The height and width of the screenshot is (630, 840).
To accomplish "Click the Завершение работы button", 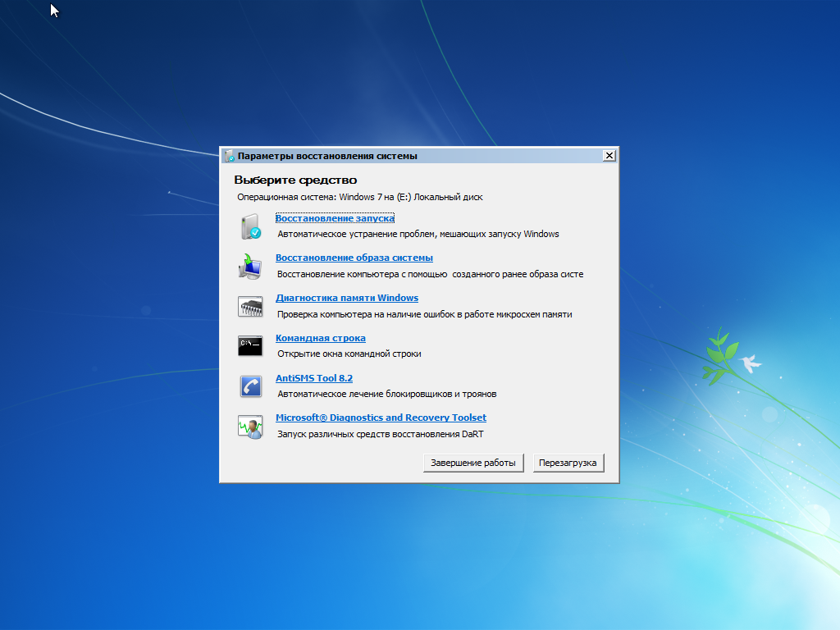I will click(473, 463).
